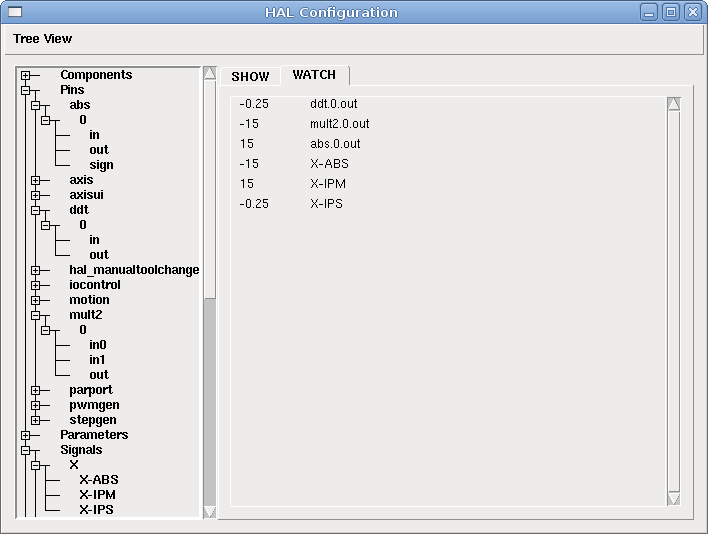Expand the axis pin group
The image size is (708, 534).
pos(36,180)
